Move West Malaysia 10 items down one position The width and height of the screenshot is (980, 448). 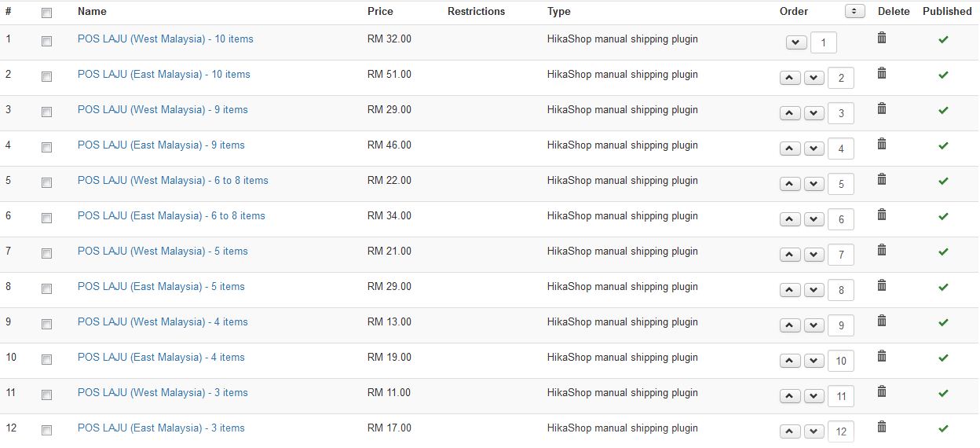796,42
